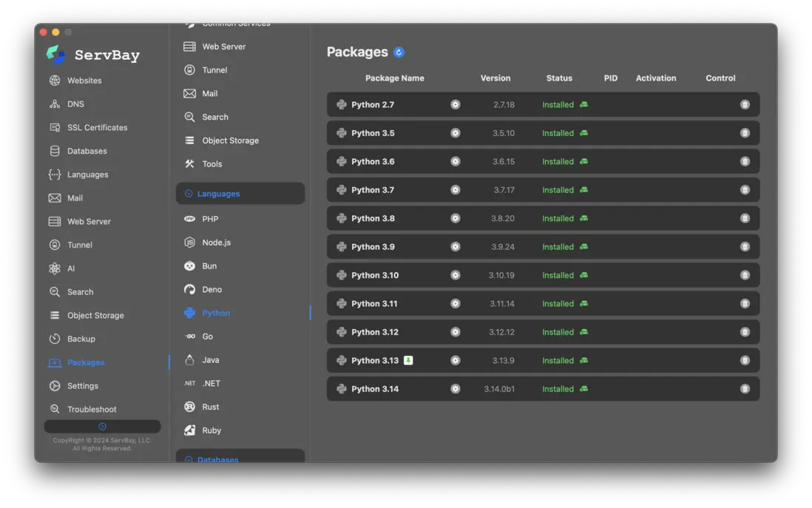Open Python 3.11 settings gear
This screenshot has height=508, width=812.
pos(456,304)
